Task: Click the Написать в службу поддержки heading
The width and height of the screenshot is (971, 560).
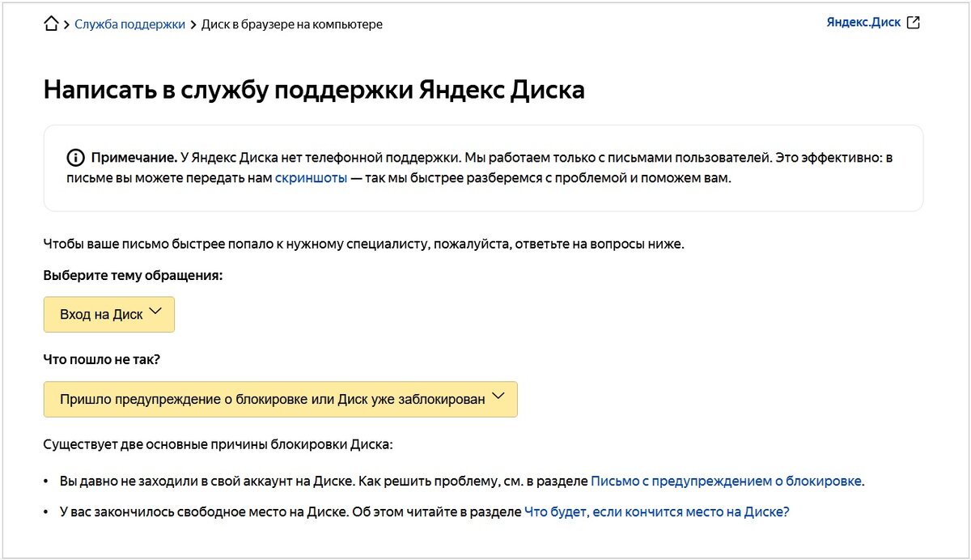Action: click(314, 89)
